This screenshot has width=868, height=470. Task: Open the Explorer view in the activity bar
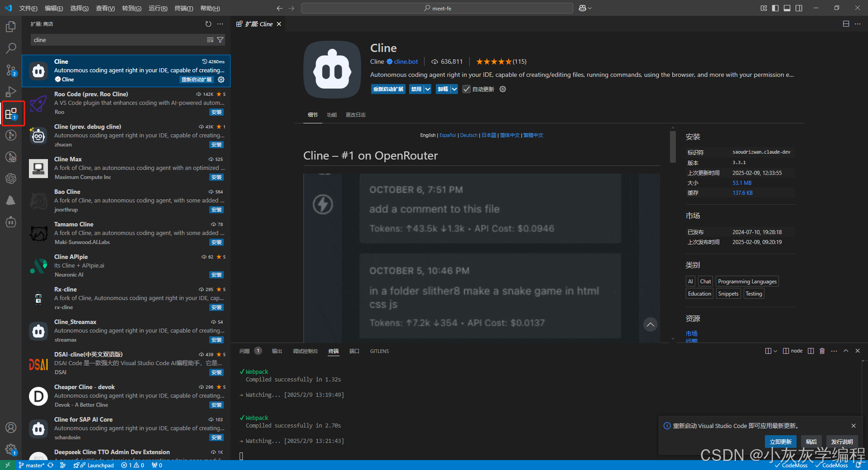(11, 27)
